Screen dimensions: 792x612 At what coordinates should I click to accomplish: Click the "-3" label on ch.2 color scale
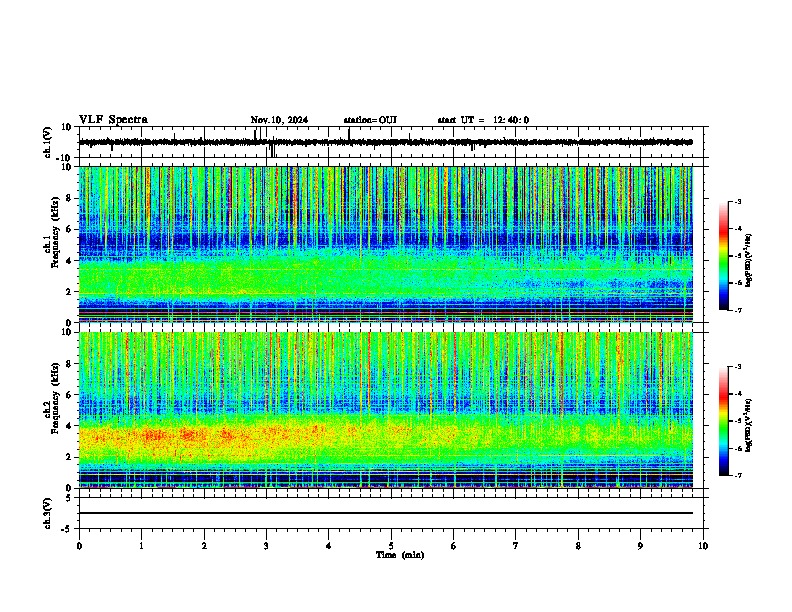point(737,367)
